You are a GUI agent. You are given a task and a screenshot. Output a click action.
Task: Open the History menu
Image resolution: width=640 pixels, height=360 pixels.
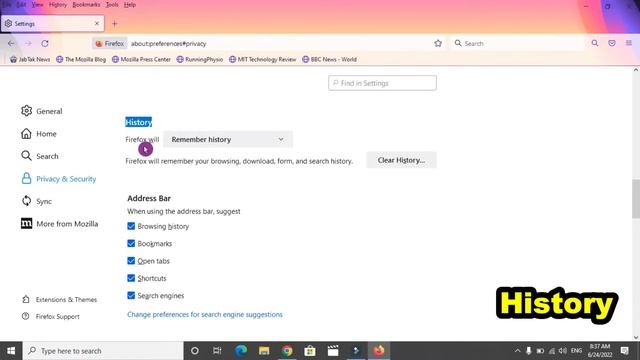[58, 5]
